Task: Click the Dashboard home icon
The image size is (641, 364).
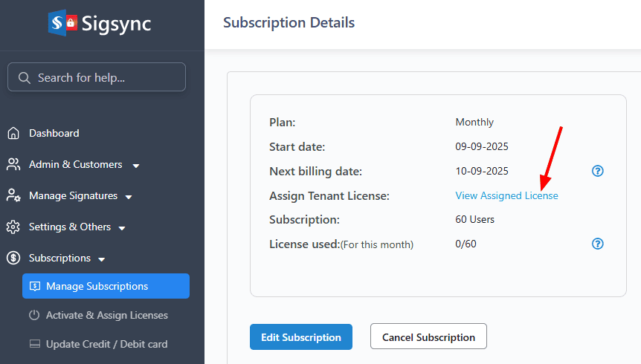Action: pos(13,134)
